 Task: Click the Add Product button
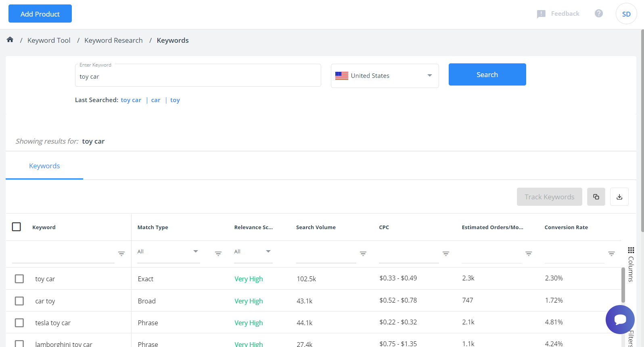(x=40, y=14)
